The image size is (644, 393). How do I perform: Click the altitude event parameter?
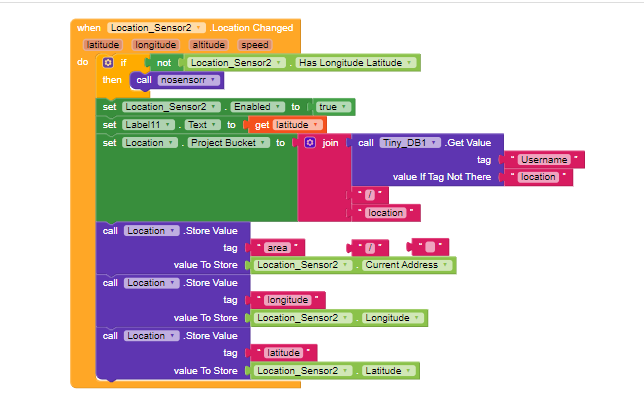click(x=208, y=45)
